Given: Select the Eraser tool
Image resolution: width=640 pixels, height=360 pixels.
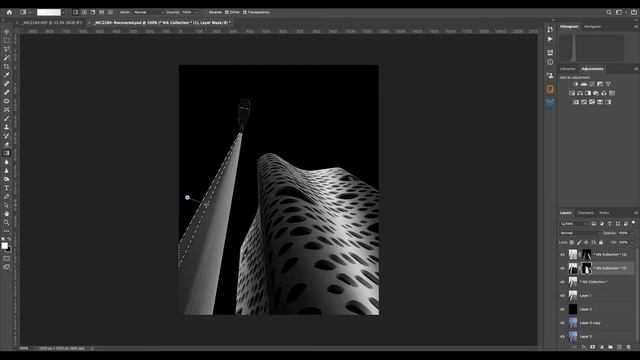Looking at the screenshot, I should (x=7, y=144).
